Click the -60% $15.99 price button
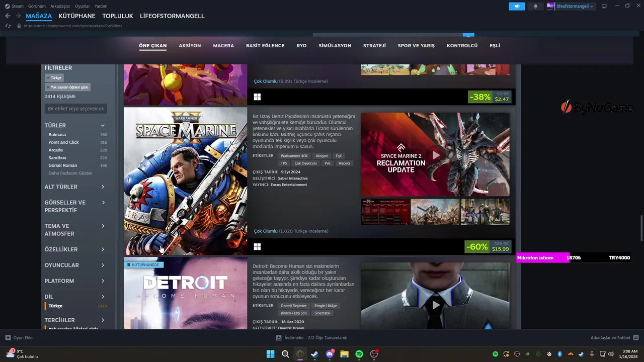This screenshot has height=362, width=644. pos(488,247)
